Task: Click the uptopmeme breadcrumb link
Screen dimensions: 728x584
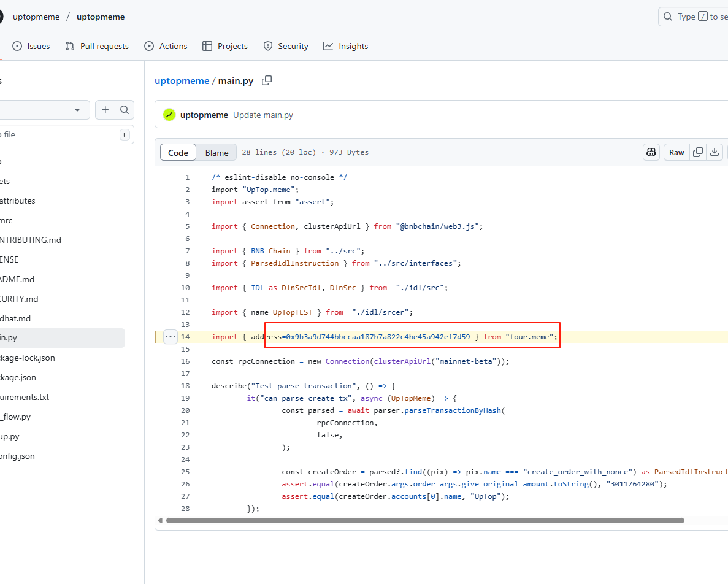Action: click(182, 81)
